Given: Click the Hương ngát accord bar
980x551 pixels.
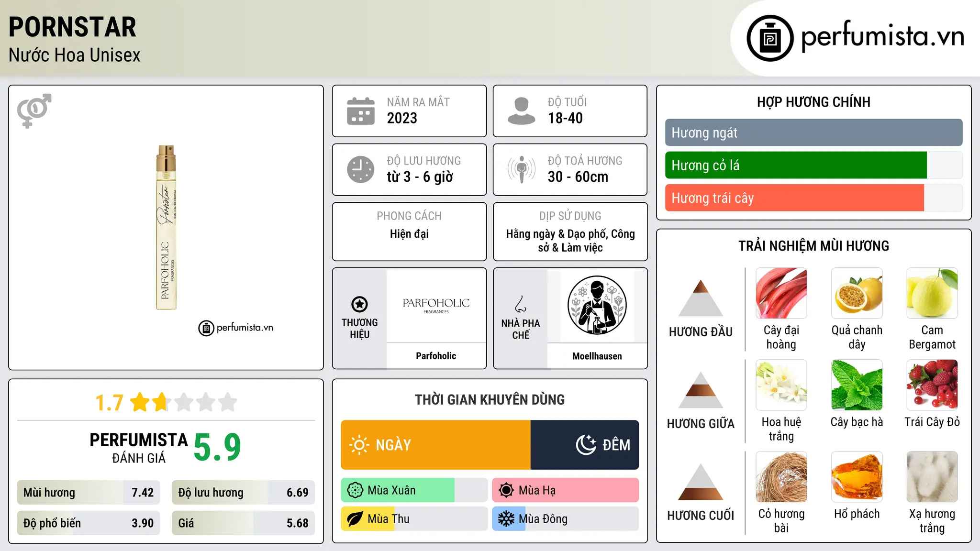Looking at the screenshot, I should click(x=813, y=132).
